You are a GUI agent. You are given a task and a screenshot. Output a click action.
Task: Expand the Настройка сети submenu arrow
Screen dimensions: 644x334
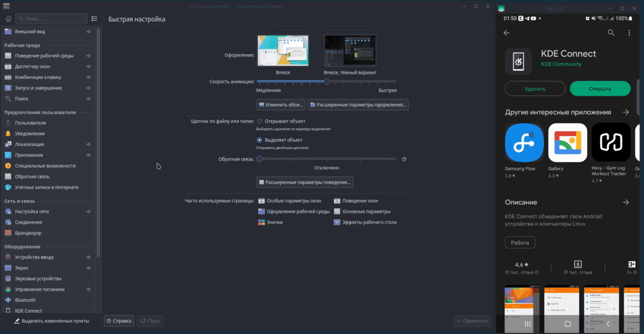(89, 211)
